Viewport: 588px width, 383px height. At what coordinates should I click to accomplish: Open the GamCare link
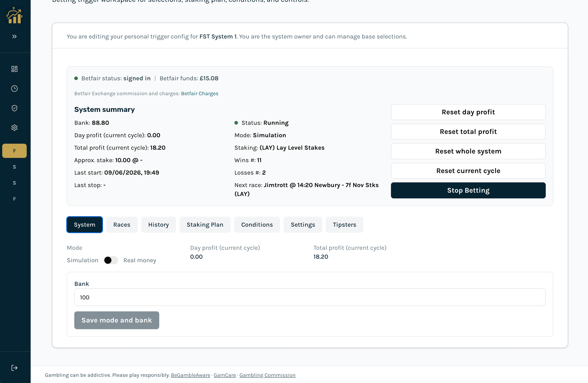click(225, 375)
